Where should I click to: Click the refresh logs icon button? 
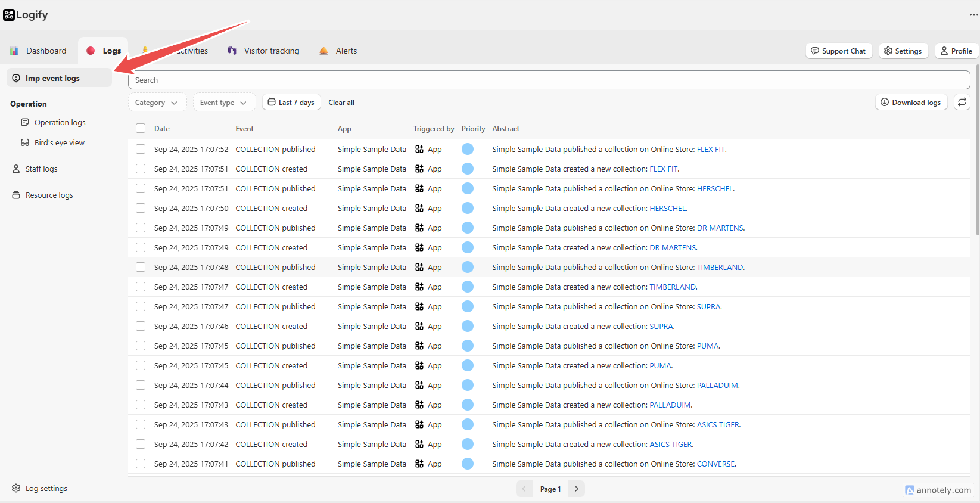pos(962,103)
